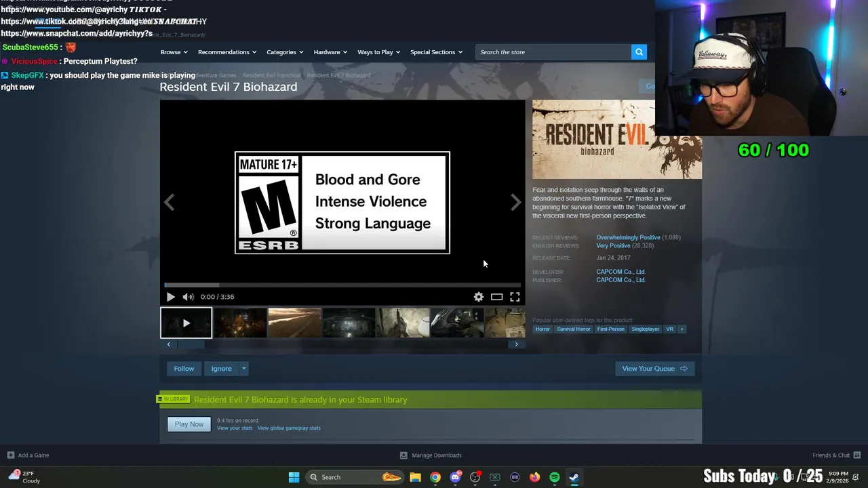Play the Resident Evil 7 trailer
This screenshot has height=488, width=868.
(170, 297)
